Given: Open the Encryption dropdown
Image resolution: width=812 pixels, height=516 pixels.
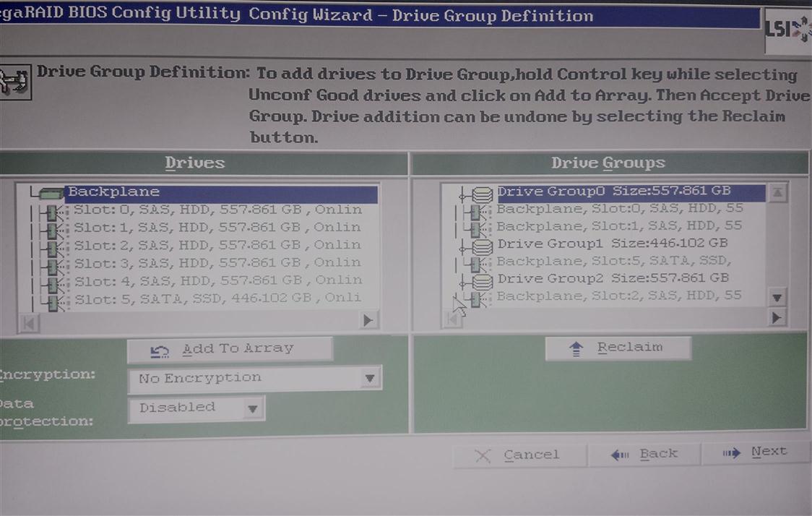Looking at the screenshot, I should (x=255, y=379).
